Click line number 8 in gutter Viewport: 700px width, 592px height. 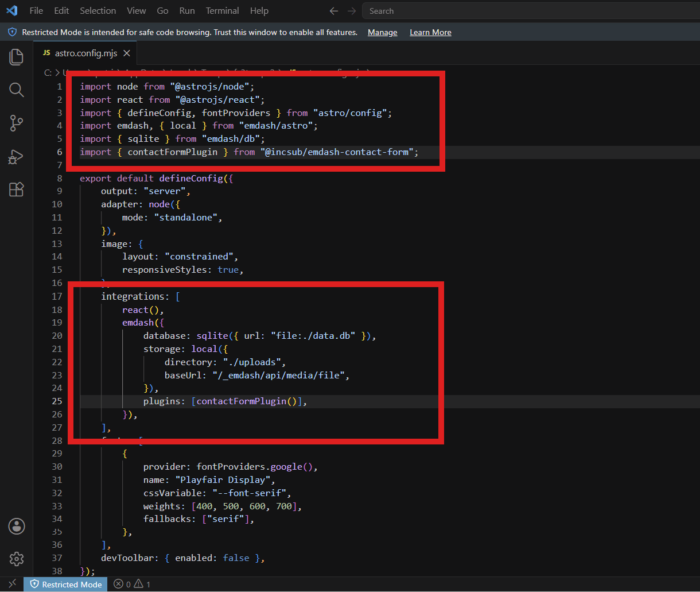pyautogui.click(x=60, y=179)
